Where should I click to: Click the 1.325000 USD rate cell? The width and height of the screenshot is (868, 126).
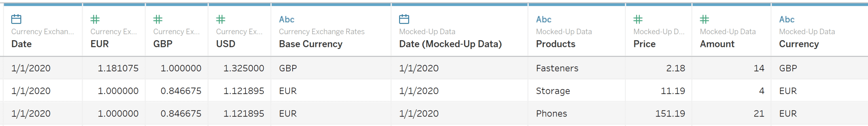(243, 68)
